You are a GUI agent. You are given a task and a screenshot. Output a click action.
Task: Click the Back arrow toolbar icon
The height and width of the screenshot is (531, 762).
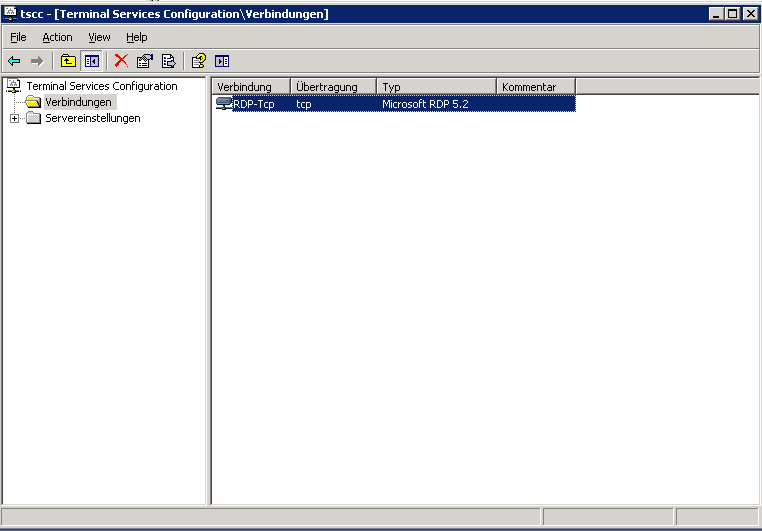[x=14, y=61]
